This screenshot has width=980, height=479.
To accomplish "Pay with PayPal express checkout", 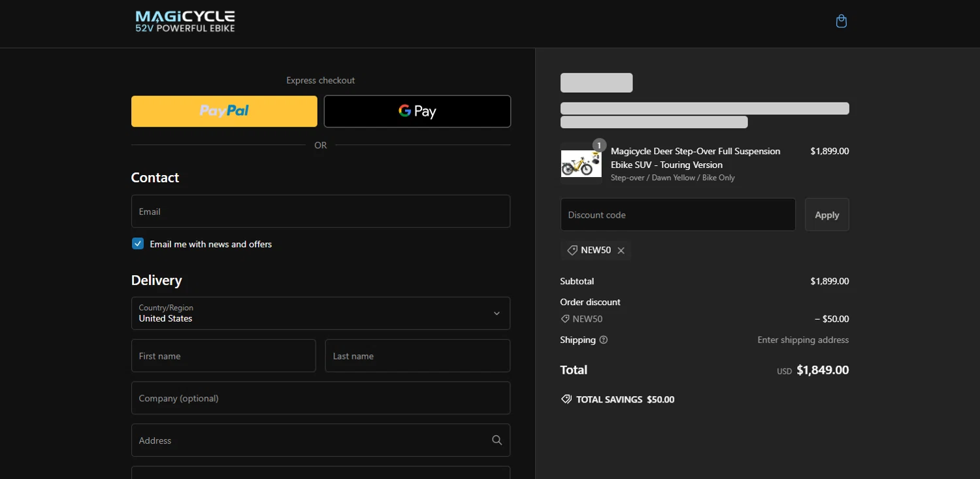I will pos(224,111).
